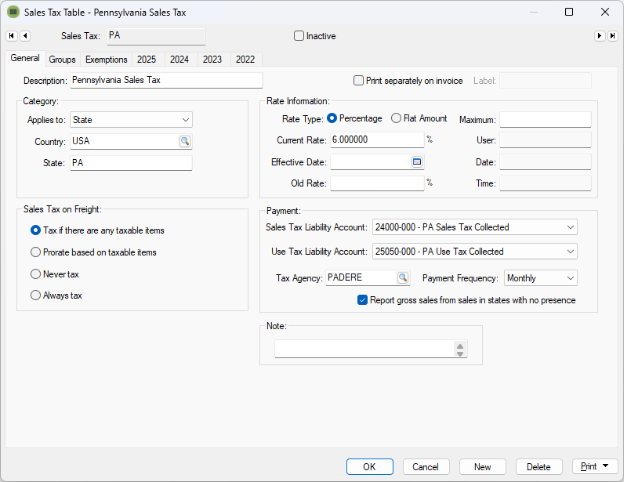Select the Always tax freight option
The width and height of the screenshot is (624, 482).
tap(36, 295)
